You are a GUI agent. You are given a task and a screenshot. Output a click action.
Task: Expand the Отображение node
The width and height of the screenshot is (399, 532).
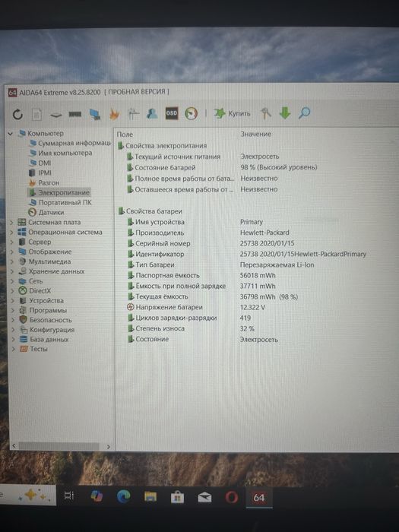(x=11, y=252)
